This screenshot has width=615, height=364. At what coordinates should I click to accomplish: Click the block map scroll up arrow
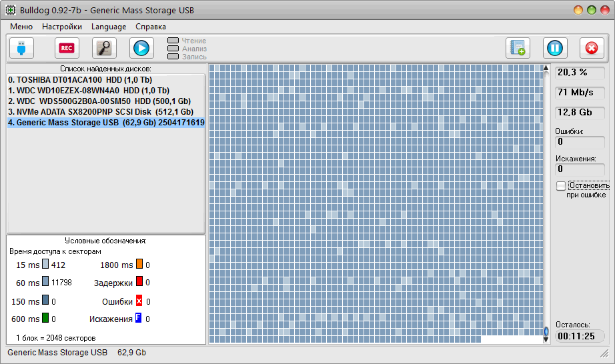[546, 68]
